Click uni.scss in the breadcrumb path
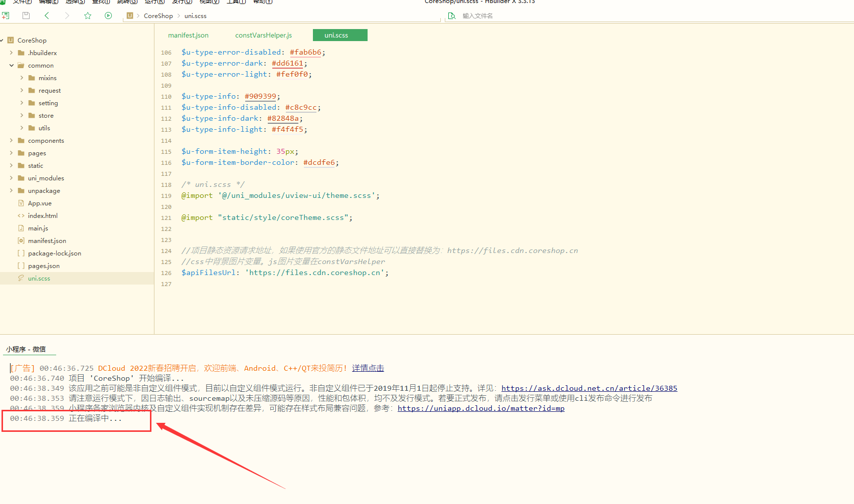This screenshot has width=854, height=504. [196, 16]
